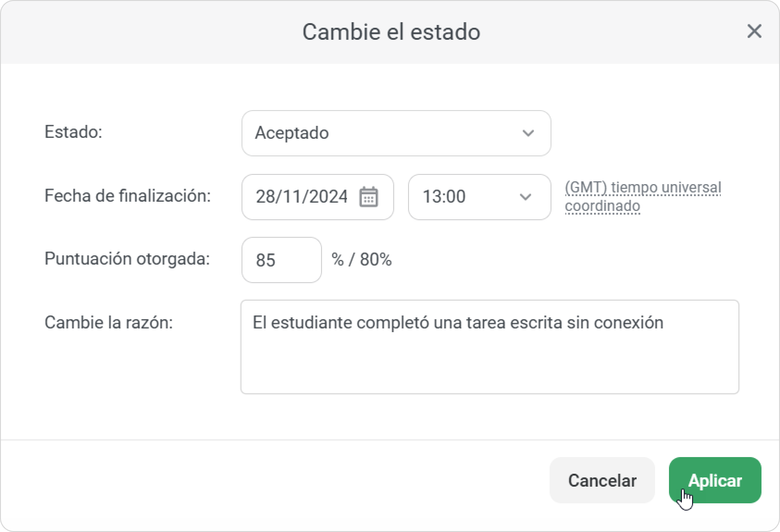This screenshot has height=532, width=780.
Task: Click the Cambie la razón text area
Action: tap(489, 347)
